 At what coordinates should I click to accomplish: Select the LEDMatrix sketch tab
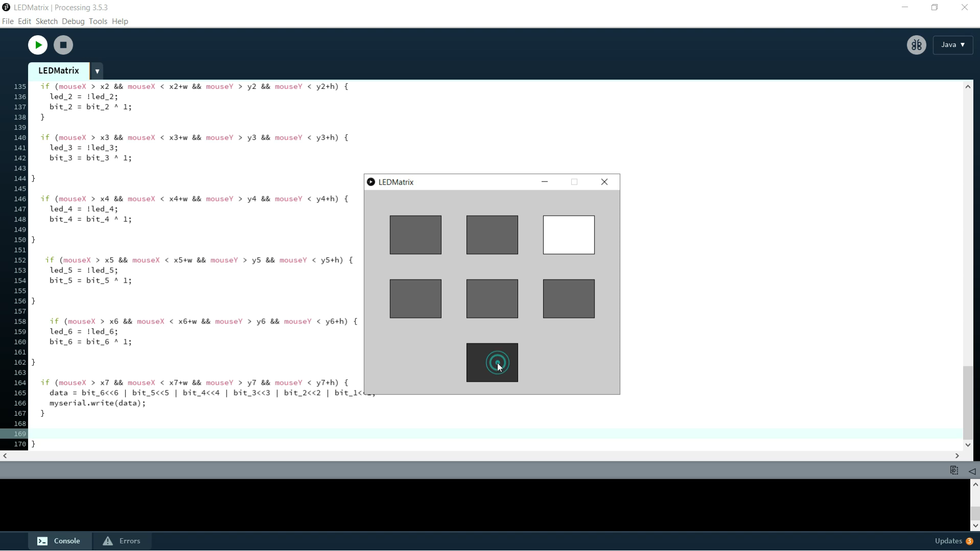(x=59, y=71)
